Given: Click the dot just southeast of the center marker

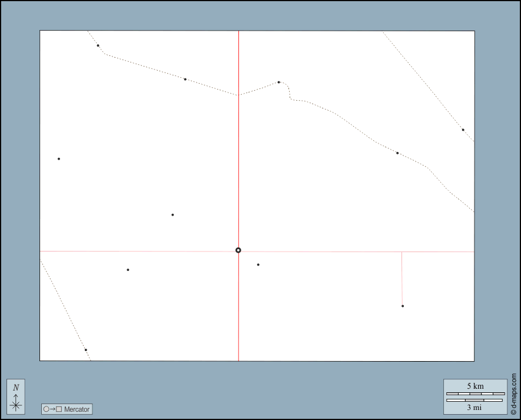Looking at the screenshot, I should coord(258,264).
